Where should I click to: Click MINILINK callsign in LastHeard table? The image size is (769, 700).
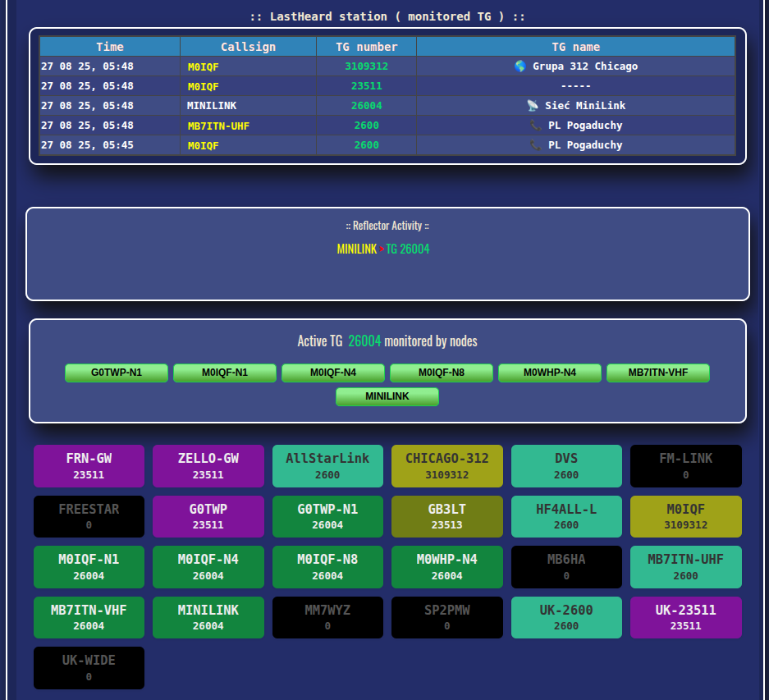tap(211, 106)
